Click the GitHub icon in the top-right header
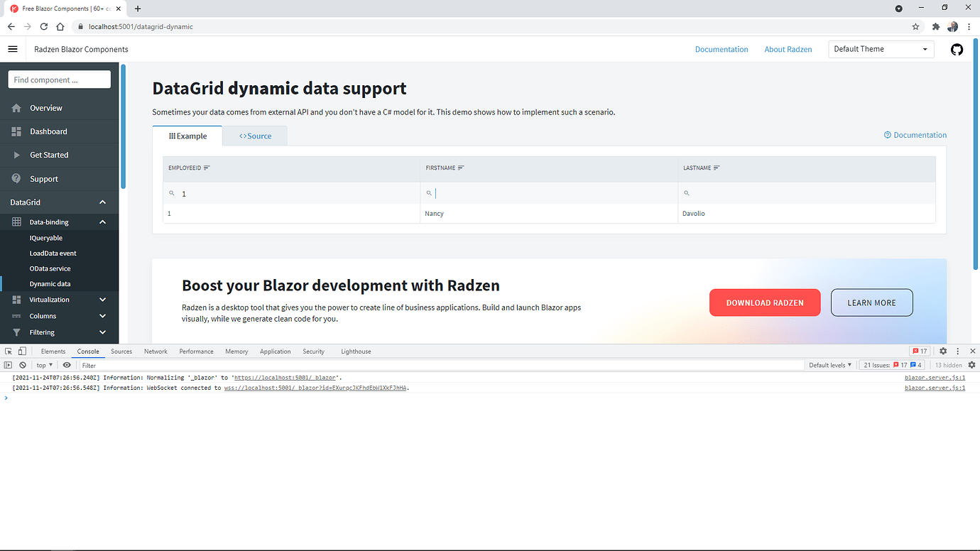Image resolution: width=980 pixels, height=551 pixels. 957,49
